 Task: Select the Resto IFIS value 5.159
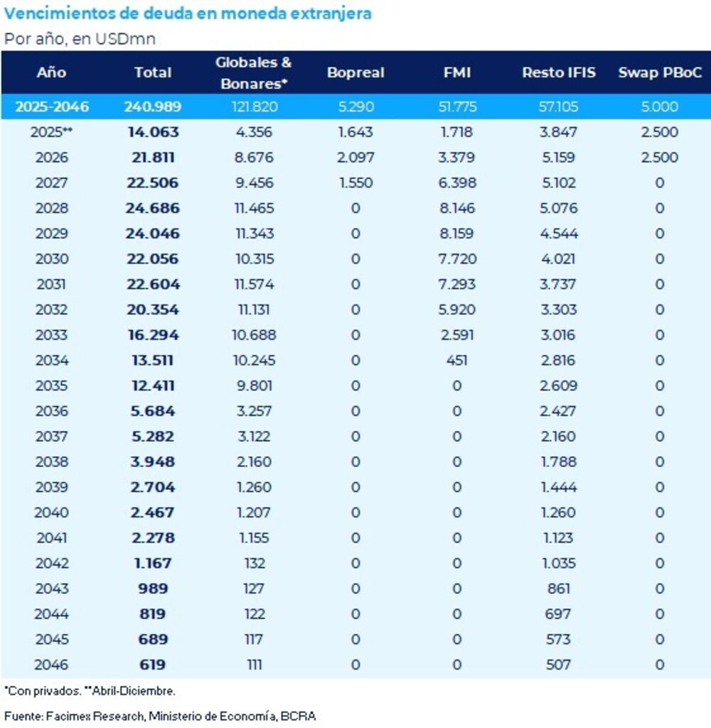tap(558, 158)
